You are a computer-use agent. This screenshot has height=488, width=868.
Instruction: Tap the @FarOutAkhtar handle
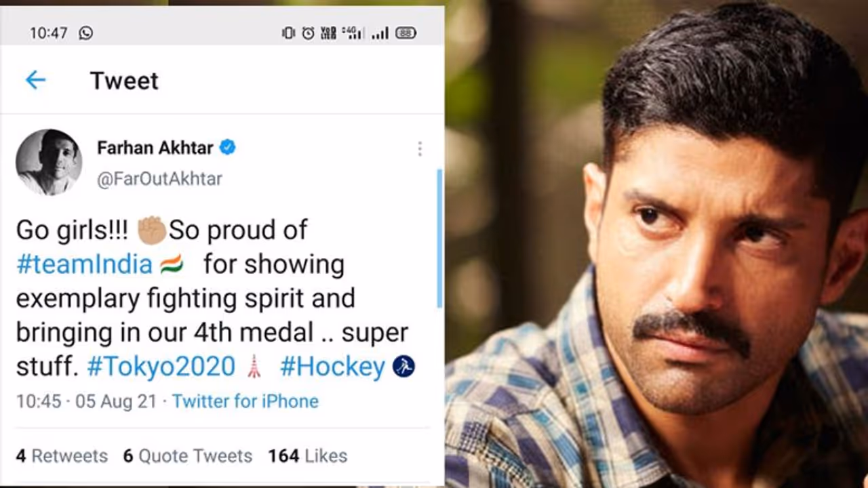[x=159, y=179]
